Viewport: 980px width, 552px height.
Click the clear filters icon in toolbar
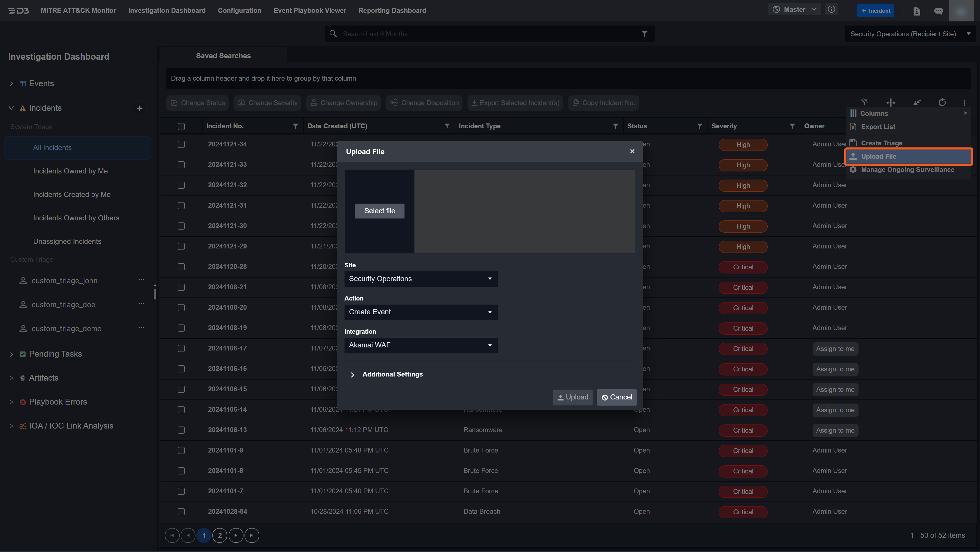click(864, 102)
